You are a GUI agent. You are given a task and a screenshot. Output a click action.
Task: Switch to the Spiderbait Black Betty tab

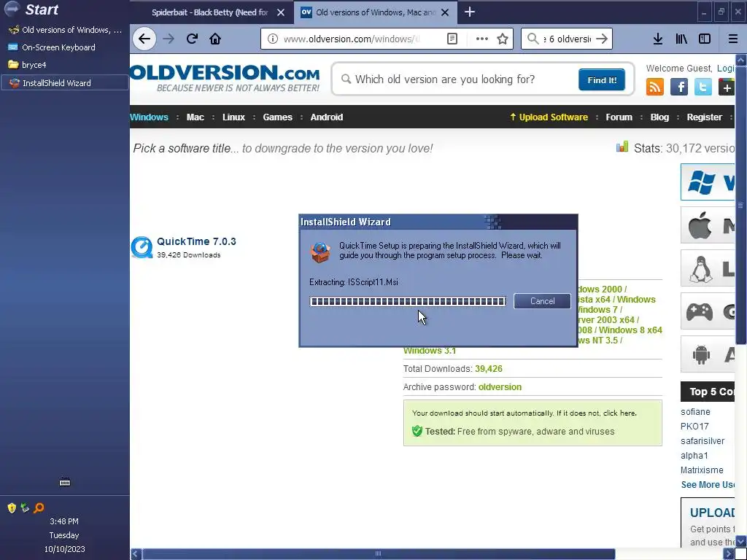(x=209, y=12)
